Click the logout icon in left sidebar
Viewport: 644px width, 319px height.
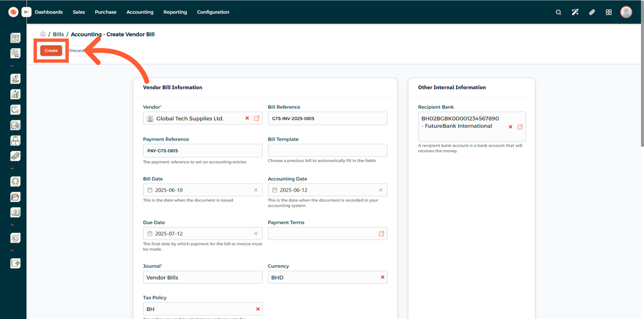coord(15,263)
